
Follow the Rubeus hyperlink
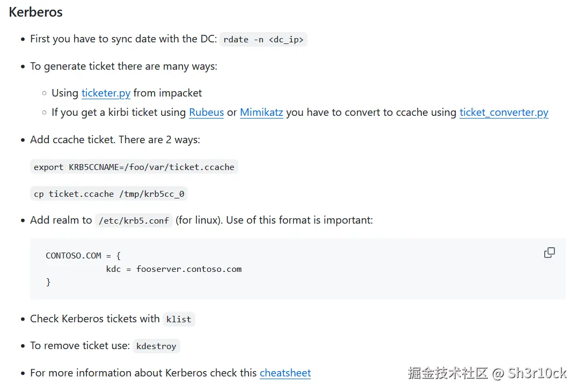coord(206,113)
